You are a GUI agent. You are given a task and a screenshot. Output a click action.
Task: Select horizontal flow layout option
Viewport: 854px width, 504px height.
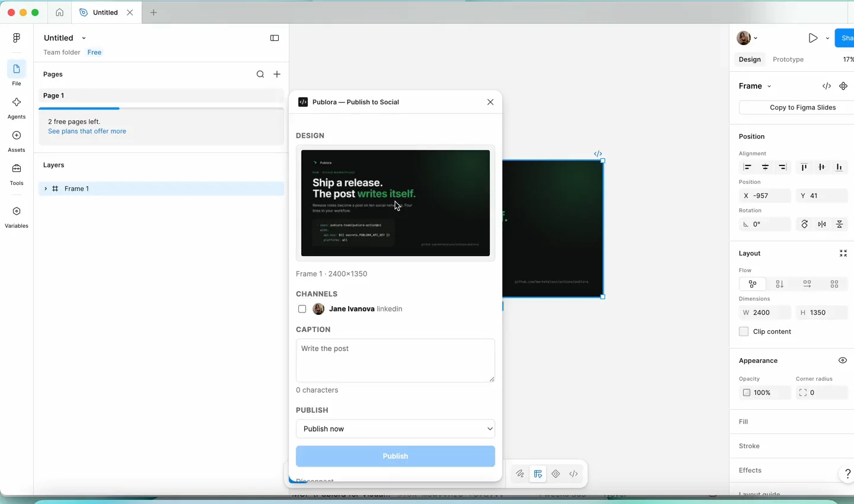[x=807, y=284]
